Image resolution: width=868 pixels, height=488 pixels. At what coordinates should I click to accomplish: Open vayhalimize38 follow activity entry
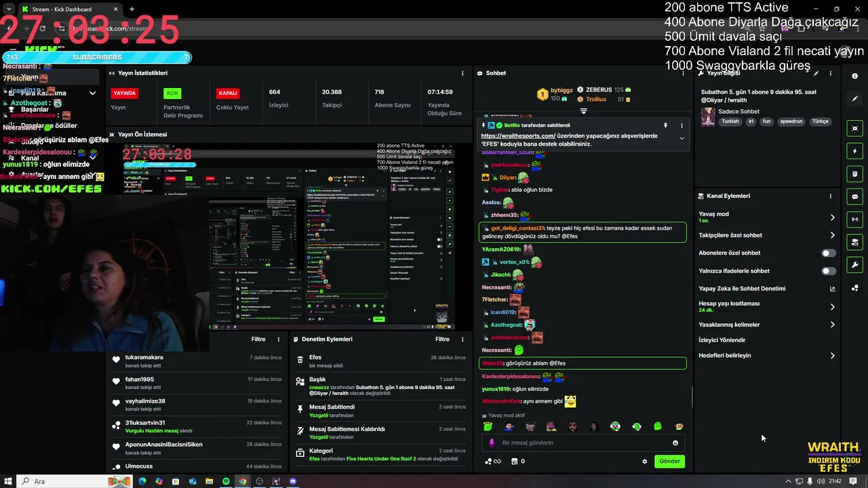[197, 405]
